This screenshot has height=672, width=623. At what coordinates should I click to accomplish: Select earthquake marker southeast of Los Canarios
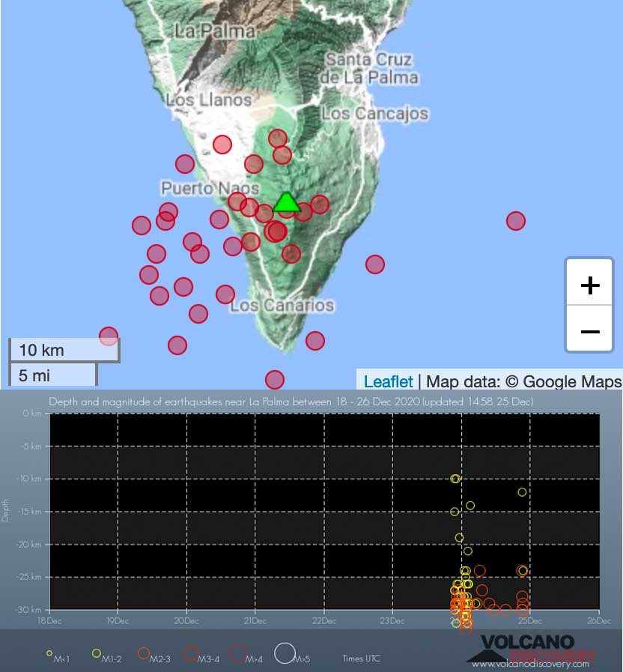pyautogui.click(x=315, y=341)
